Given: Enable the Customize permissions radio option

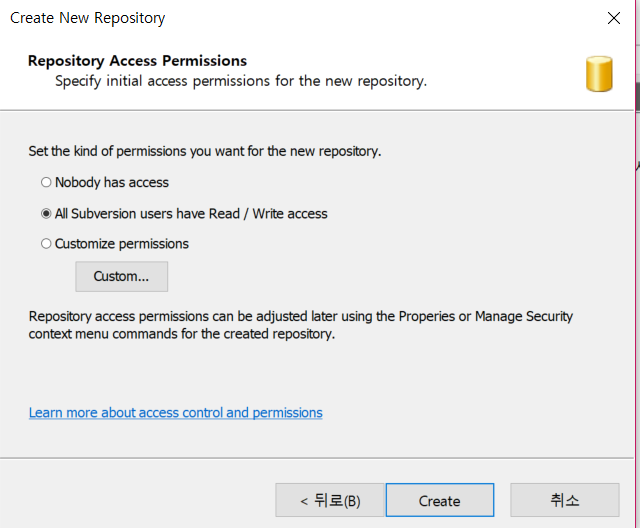Looking at the screenshot, I should pos(46,244).
